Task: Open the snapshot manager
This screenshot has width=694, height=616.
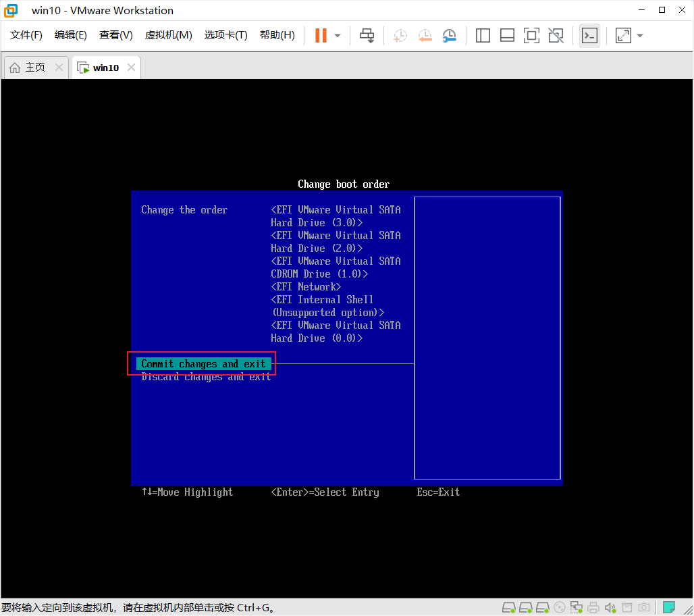Action: point(449,35)
